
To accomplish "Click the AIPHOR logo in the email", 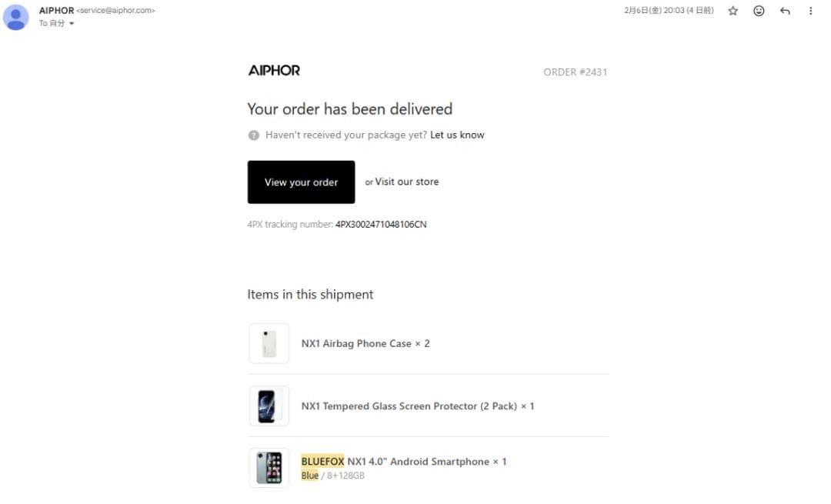I will tap(274, 71).
